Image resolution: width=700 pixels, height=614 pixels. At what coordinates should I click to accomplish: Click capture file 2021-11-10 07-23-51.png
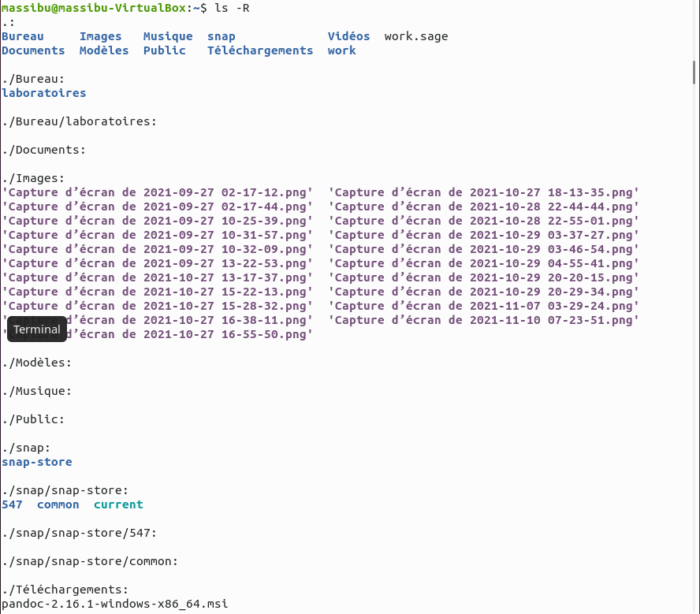coord(483,320)
